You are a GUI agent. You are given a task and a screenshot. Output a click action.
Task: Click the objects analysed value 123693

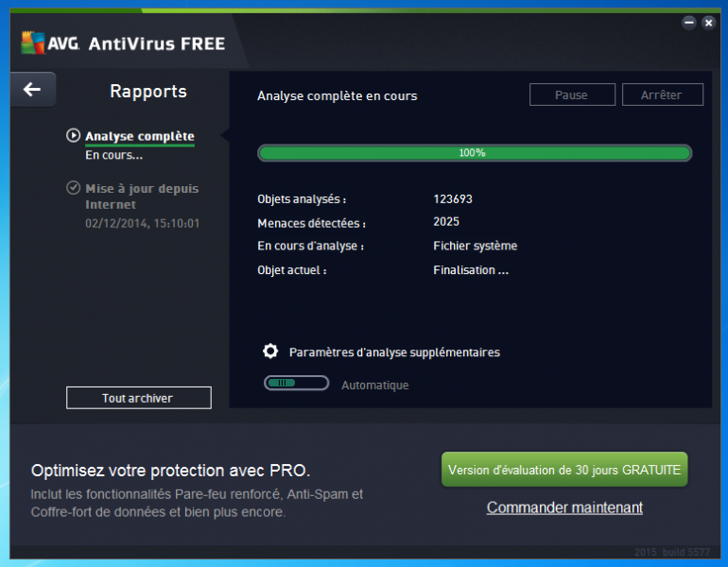point(453,199)
